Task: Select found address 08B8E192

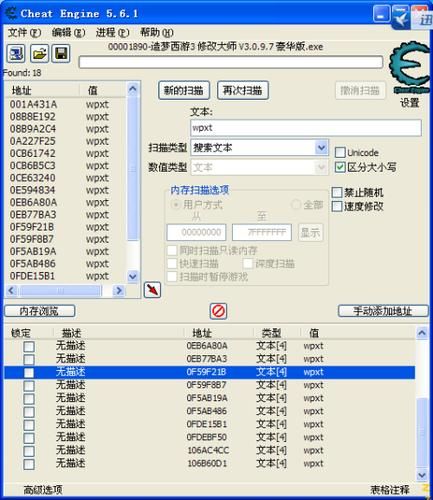Action: coord(33,117)
